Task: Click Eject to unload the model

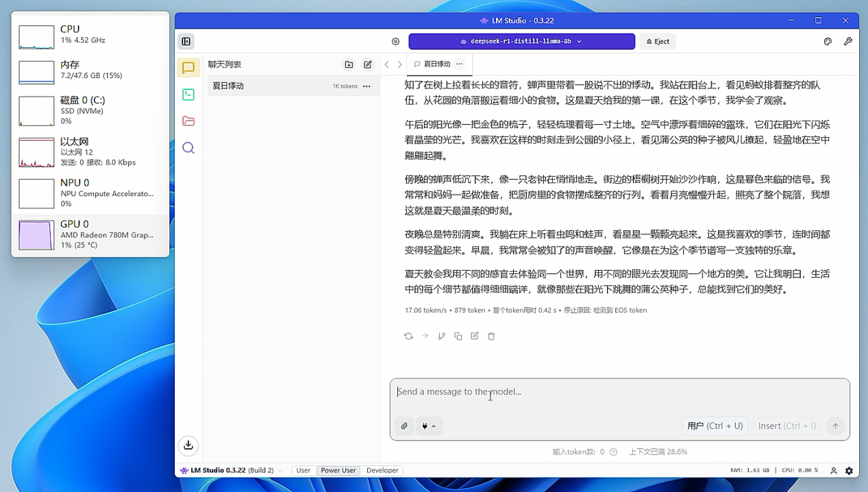Action: pyautogui.click(x=657, y=41)
